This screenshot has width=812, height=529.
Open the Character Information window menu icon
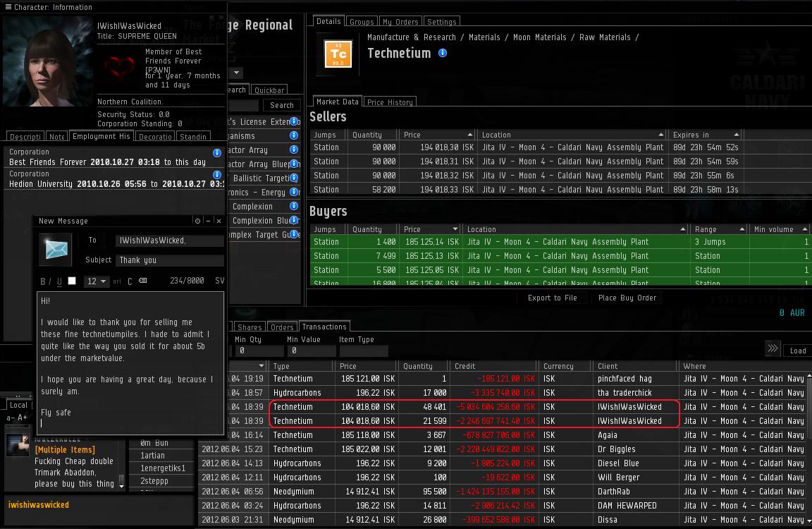tap(8, 7)
